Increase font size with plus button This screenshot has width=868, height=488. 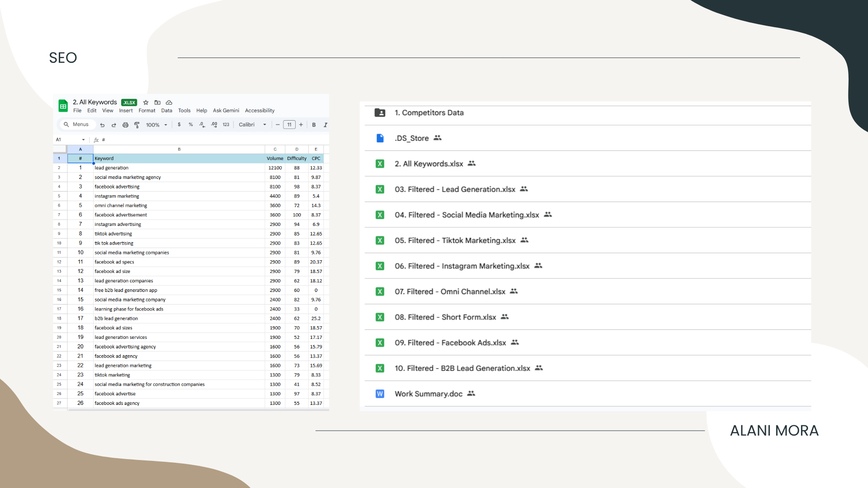(301, 125)
